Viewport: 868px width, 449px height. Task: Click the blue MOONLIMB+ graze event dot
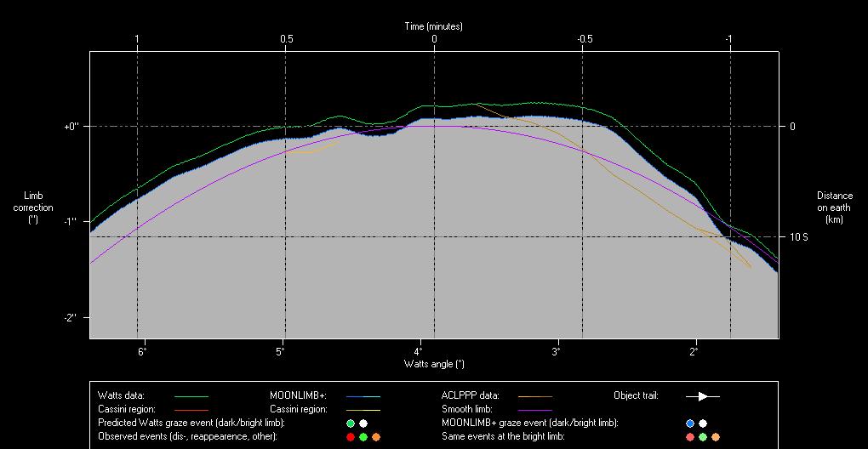pyautogui.click(x=690, y=423)
